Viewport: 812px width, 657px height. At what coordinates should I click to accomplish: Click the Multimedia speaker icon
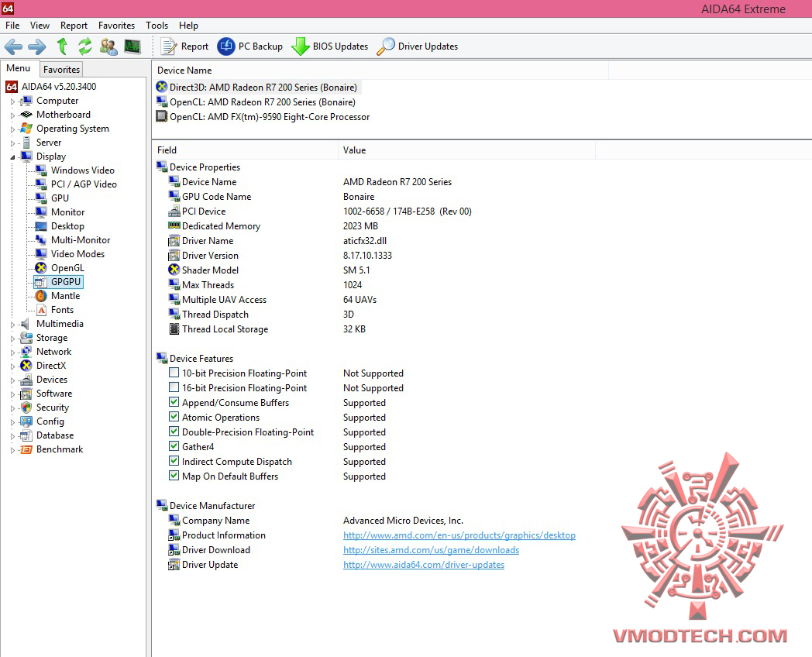pos(25,324)
